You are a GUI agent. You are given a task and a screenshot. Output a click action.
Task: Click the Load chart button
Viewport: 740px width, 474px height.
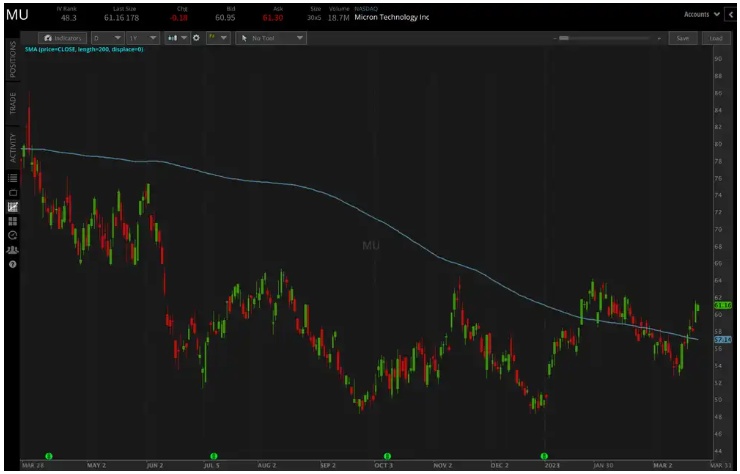click(x=715, y=38)
